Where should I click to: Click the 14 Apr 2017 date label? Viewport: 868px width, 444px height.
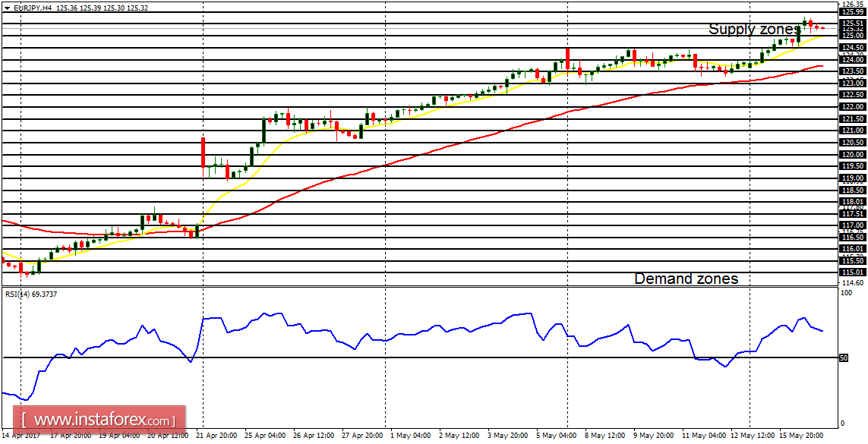click(21, 438)
